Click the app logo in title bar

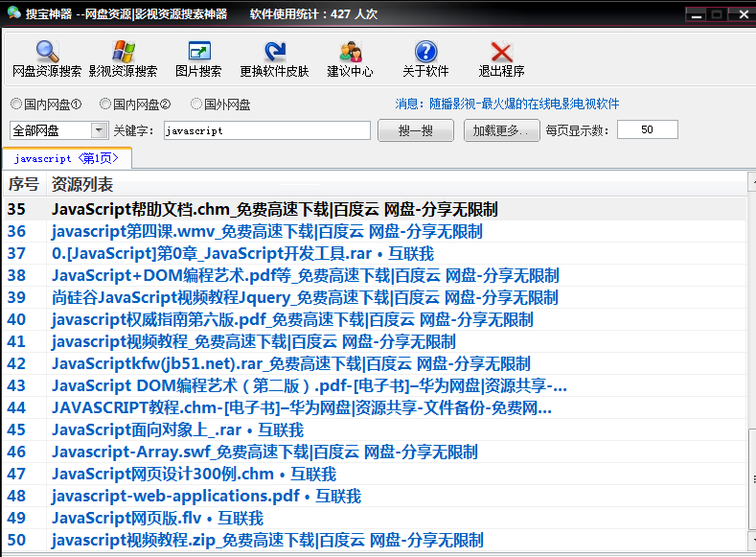(x=13, y=13)
